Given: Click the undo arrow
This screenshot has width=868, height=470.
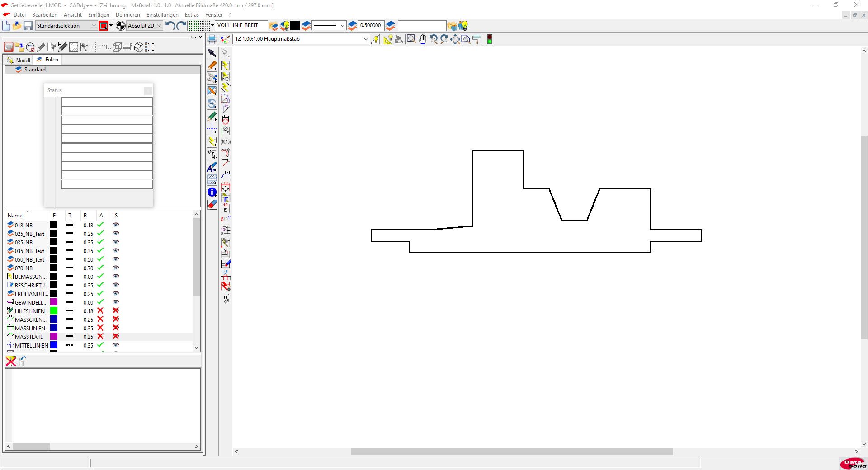Looking at the screenshot, I should (170, 26).
